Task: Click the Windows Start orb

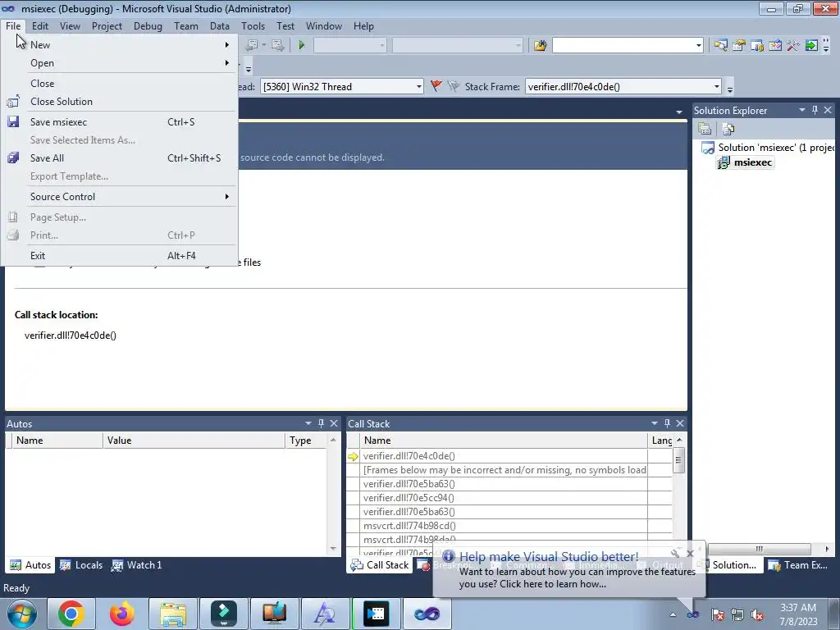Action: coord(22,614)
